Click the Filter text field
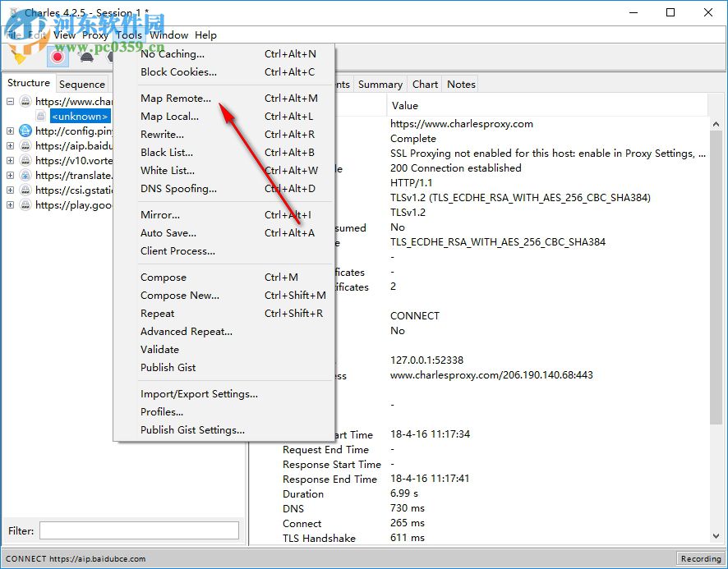 click(140, 530)
